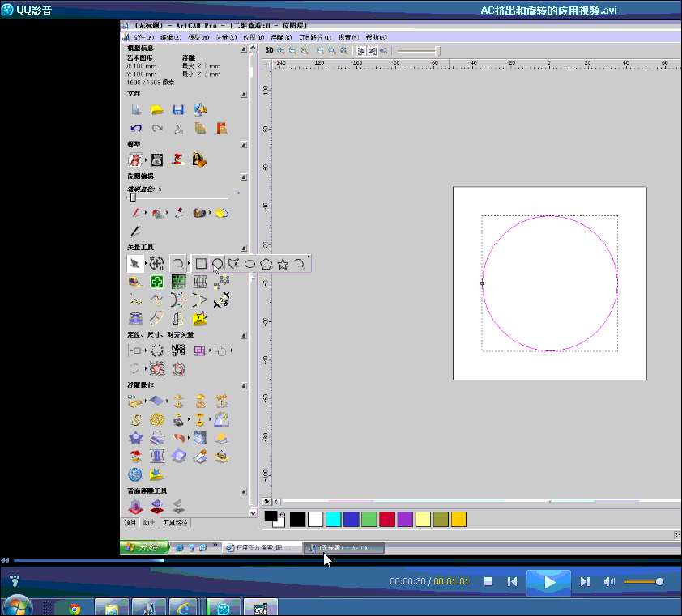The image size is (682, 616).
Task: Collapse the 矢量工具 panel section
Action: (x=244, y=248)
